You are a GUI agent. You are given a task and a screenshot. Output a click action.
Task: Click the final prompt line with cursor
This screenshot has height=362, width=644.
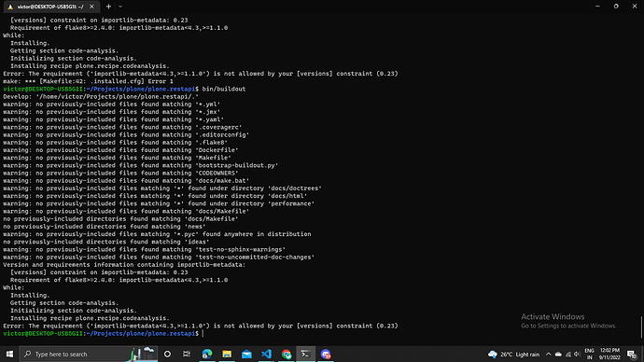tap(103, 333)
